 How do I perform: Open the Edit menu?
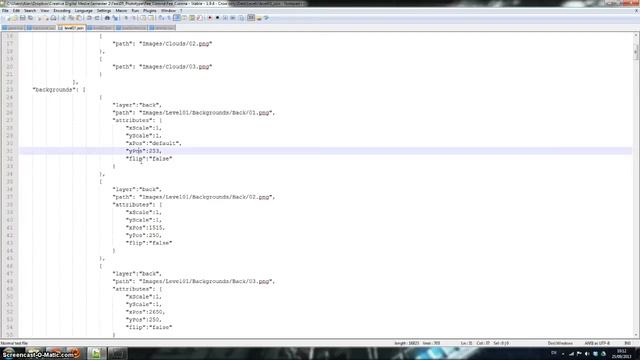click(x=16, y=11)
